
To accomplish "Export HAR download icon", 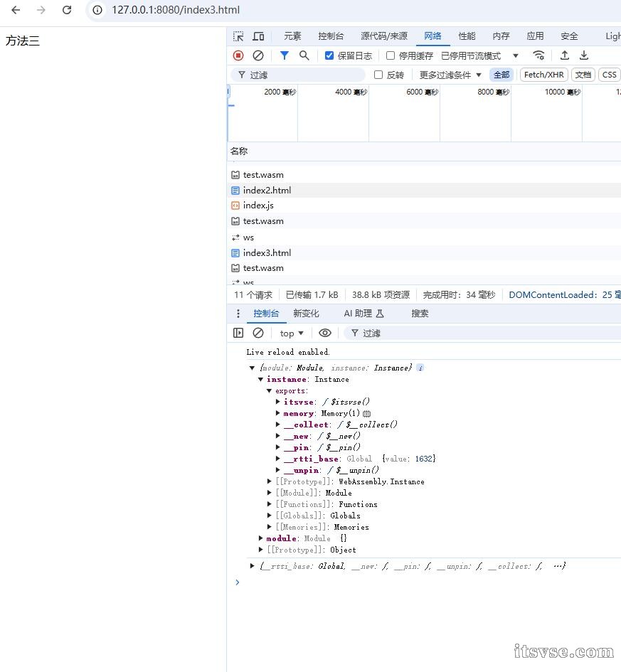I will click(x=584, y=55).
